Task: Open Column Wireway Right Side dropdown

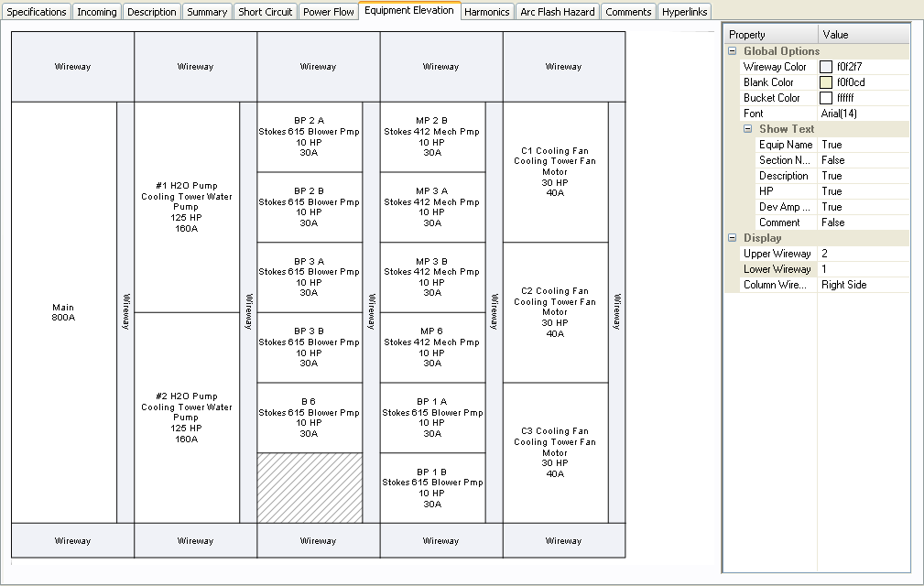Action: [x=863, y=285]
